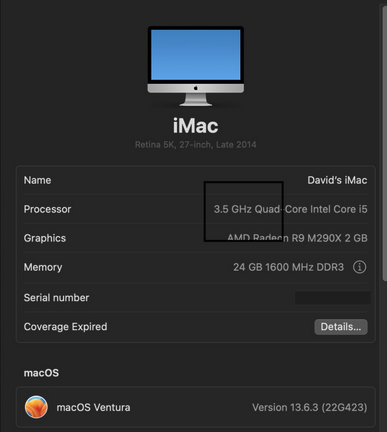Click the Coverage Expired text
Screen dimensions: 387x432
tap(65, 327)
